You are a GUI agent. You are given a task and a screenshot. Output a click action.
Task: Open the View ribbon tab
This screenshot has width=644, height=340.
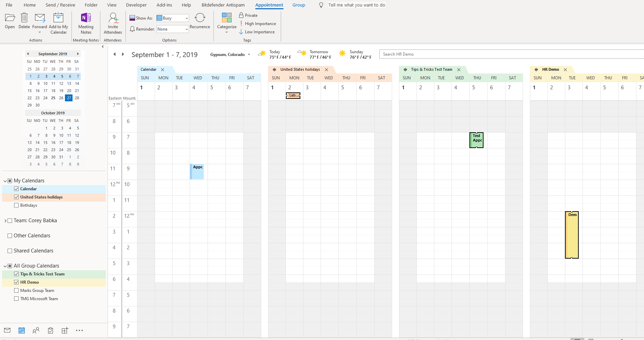[x=112, y=5]
